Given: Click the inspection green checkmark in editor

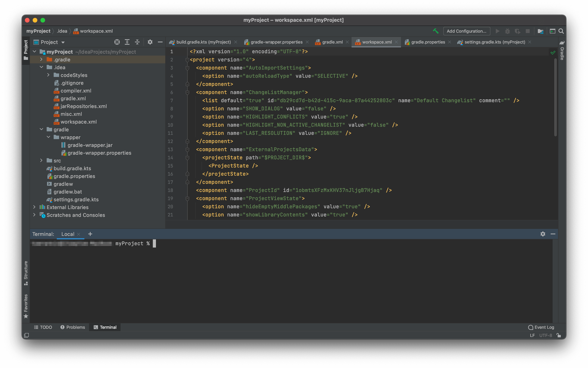Looking at the screenshot, I should point(553,53).
